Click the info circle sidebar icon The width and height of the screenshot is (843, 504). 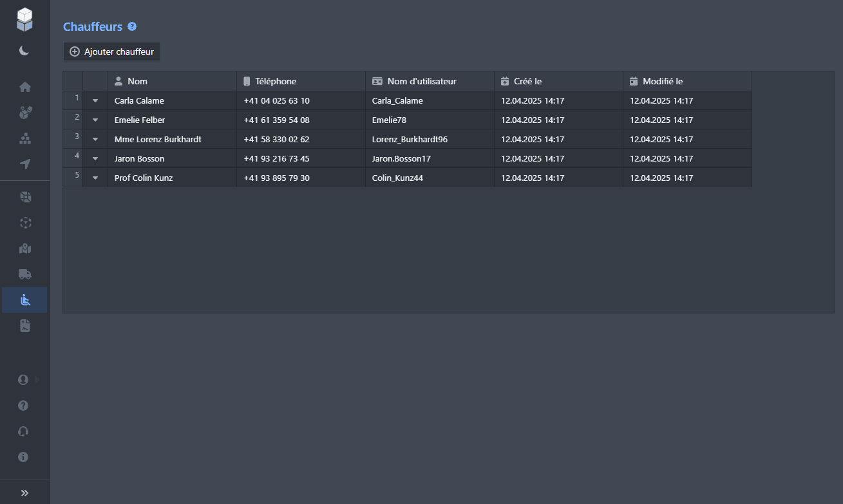[24, 457]
